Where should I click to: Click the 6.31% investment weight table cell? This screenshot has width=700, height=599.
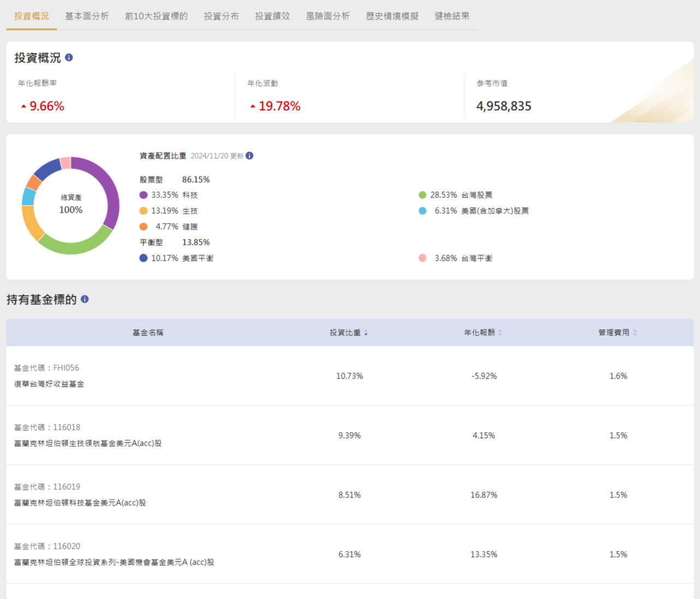pos(349,554)
